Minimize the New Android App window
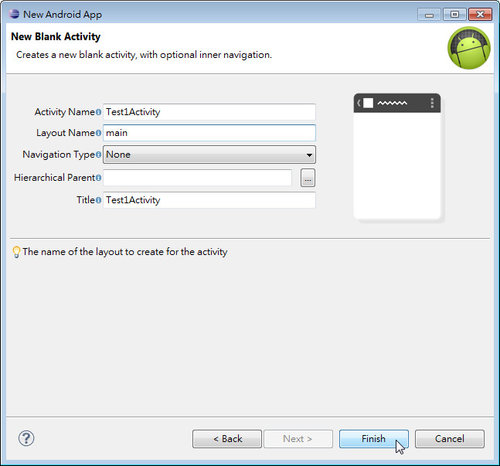The width and height of the screenshot is (500, 466). point(429,15)
